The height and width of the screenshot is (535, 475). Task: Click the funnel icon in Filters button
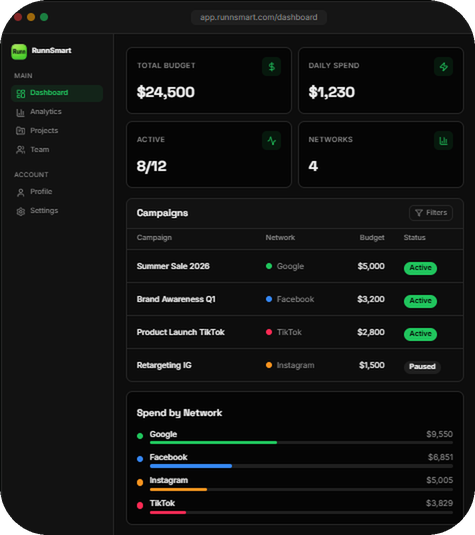coord(419,213)
